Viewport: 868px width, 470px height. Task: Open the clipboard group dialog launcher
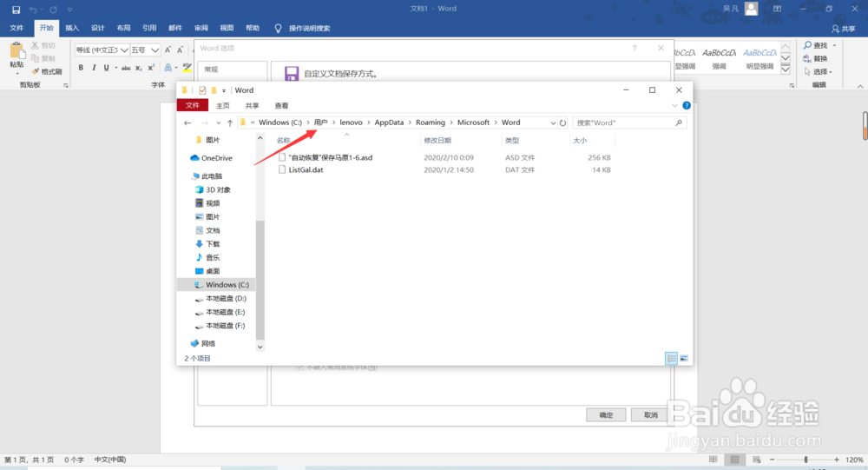tap(66, 85)
